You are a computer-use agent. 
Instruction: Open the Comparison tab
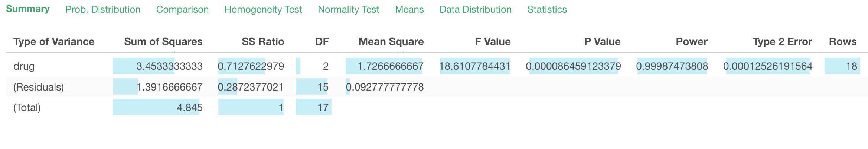tap(182, 9)
